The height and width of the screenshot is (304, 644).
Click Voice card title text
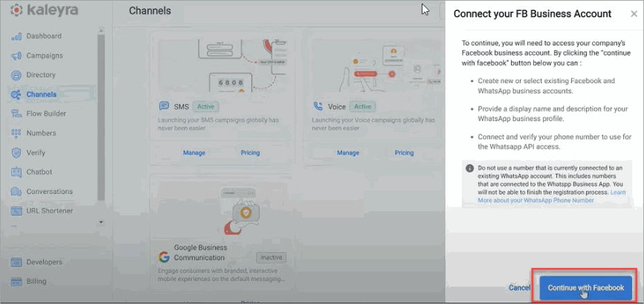(337, 107)
